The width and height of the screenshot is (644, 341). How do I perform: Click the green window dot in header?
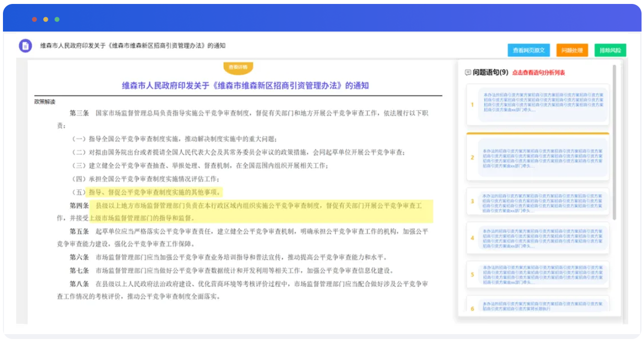(57, 19)
